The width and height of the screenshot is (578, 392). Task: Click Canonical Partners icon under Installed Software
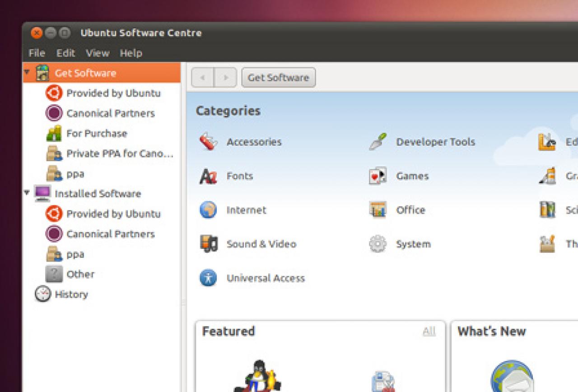coord(54,233)
